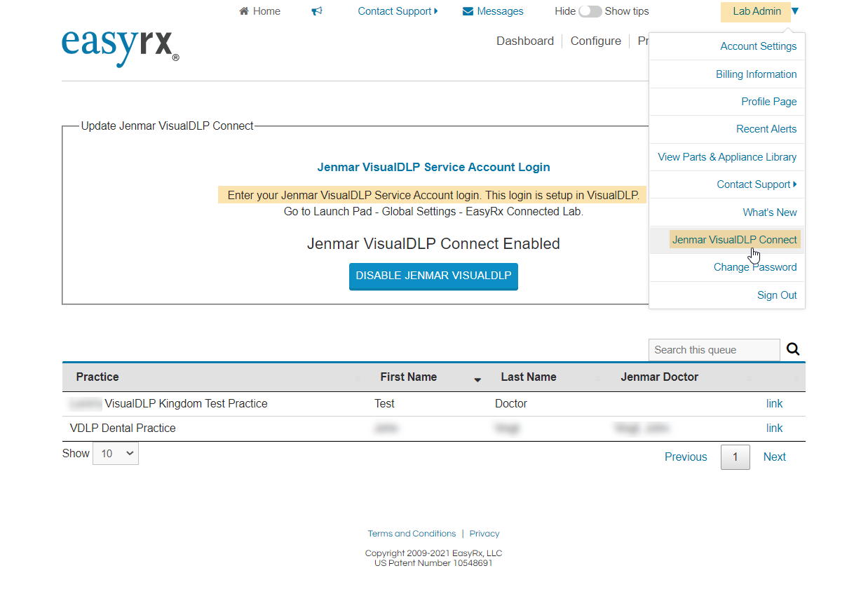Viewport: 868px width, 594px height.
Task: Click the Lab Admin name label
Action: point(757,11)
